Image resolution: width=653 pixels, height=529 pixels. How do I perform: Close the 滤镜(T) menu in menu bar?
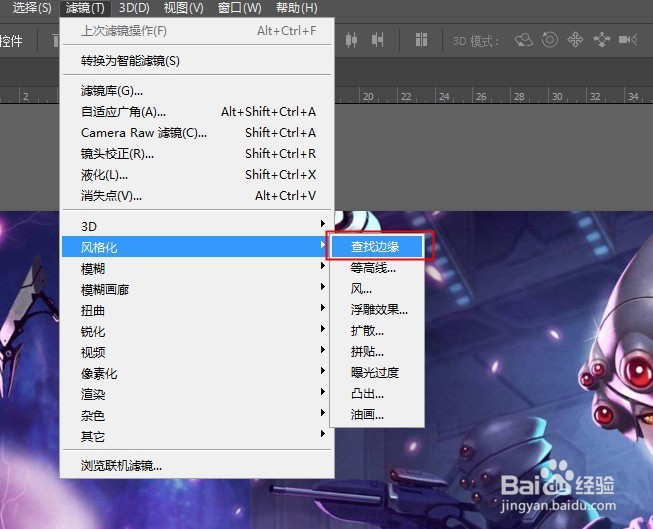pyautogui.click(x=85, y=7)
